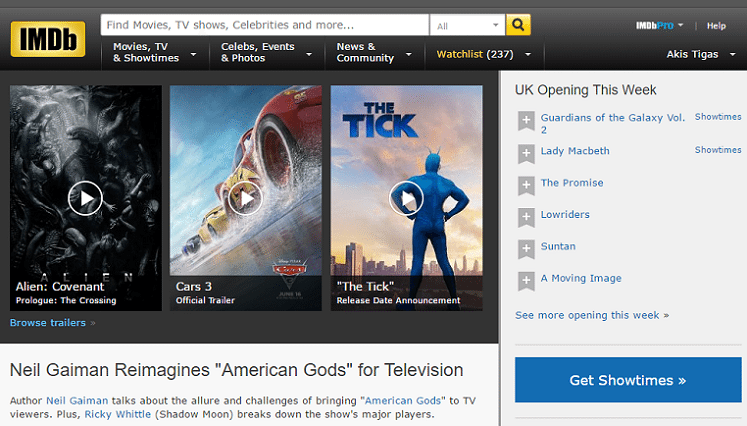Open the Lowriders title link
Image resolution: width=747 pixels, height=426 pixels.
pyautogui.click(x=565, y=214)
